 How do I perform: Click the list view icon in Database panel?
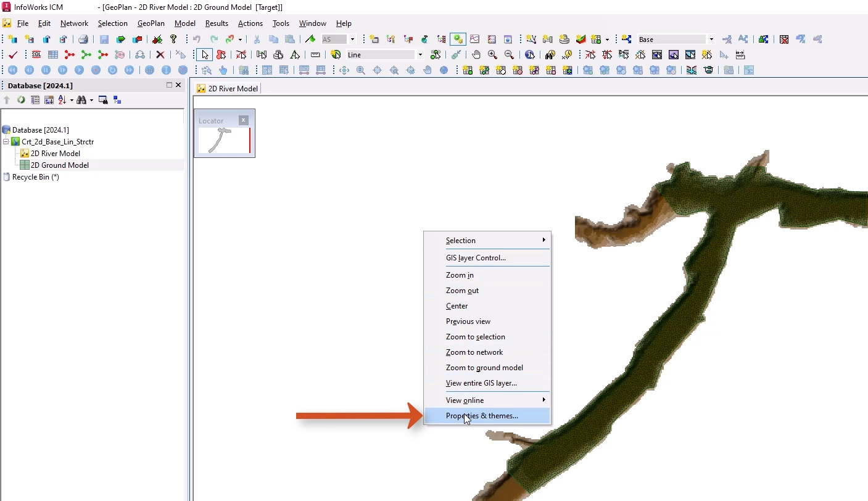pyautogui.click(x=35, y=100)
